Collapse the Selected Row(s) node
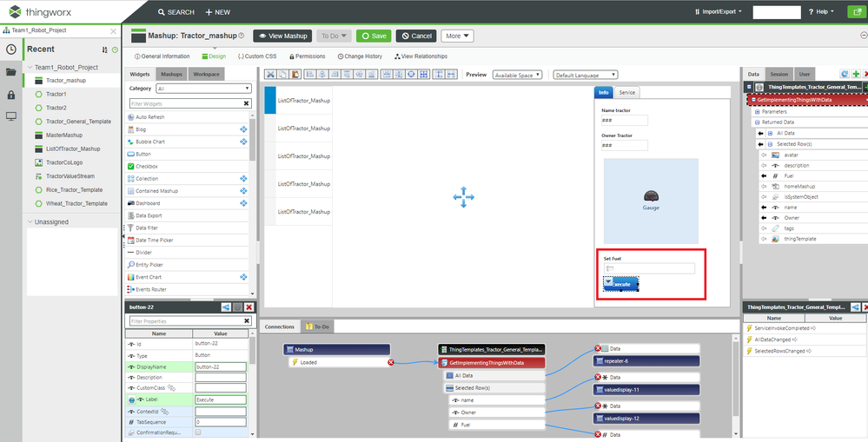Viewport: 868px width, 442px height. pos(770,144)
